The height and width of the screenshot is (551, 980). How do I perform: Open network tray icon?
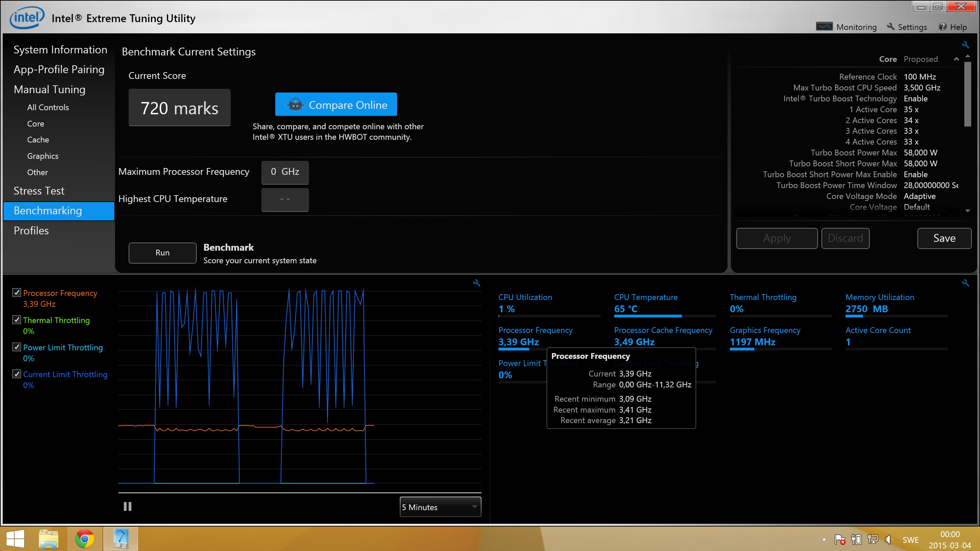tap(873, 539)
